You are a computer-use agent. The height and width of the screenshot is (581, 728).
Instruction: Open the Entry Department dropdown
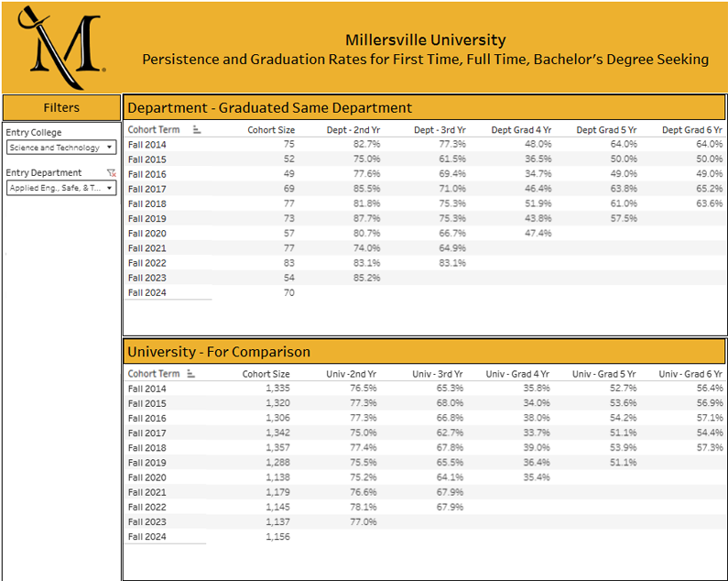pos(61,188)
